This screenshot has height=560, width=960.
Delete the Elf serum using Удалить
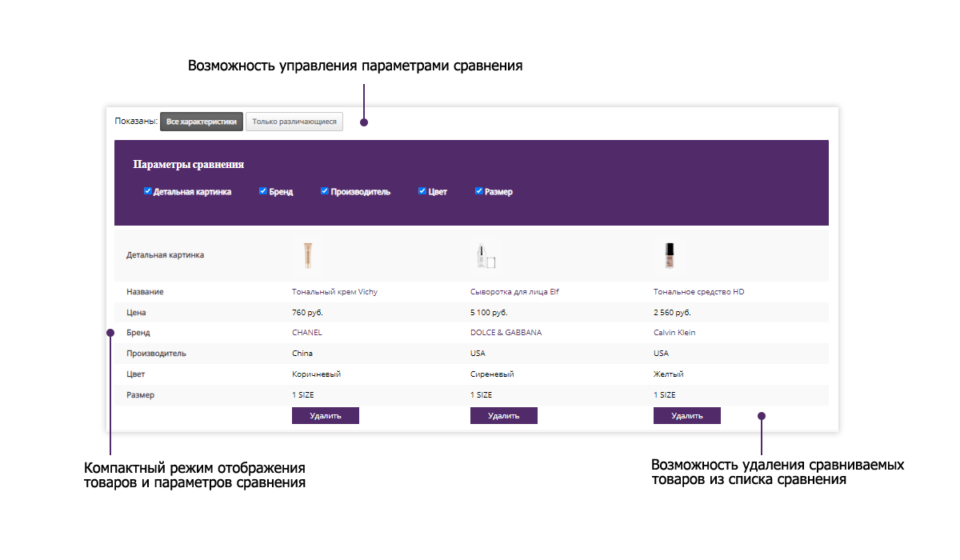click(x=503, y=415)
